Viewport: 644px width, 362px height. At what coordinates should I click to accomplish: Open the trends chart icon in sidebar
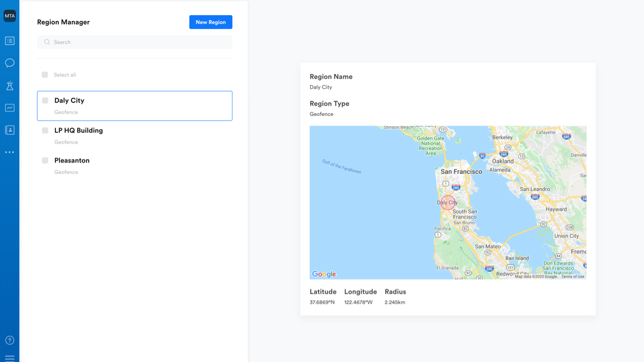tap(10, 107)
